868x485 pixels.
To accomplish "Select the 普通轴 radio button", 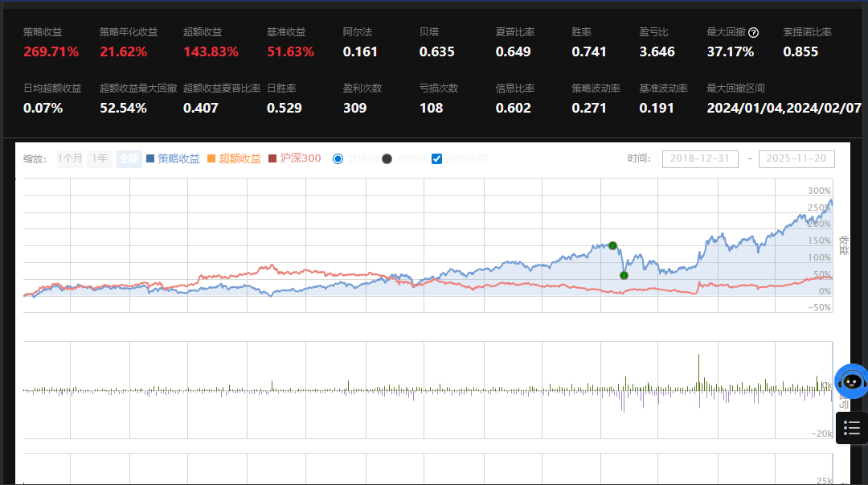I will point(338,158).
